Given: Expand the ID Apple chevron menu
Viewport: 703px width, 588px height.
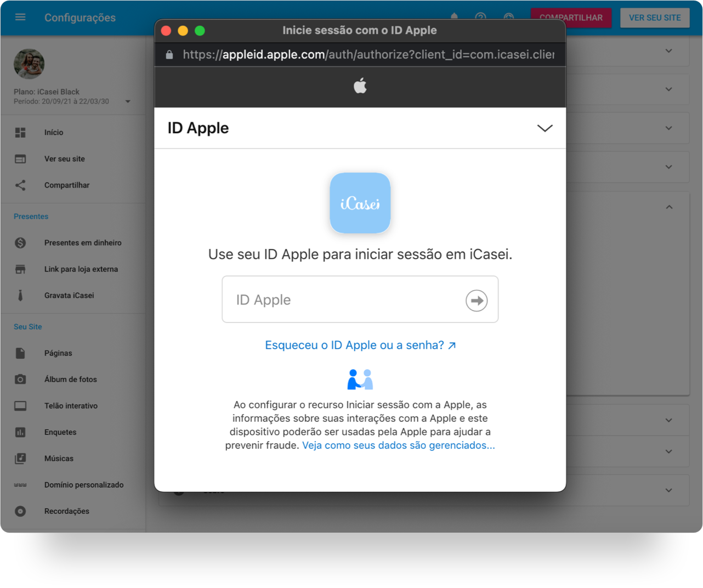Looking at the screenshot, I should click(545, 128).
